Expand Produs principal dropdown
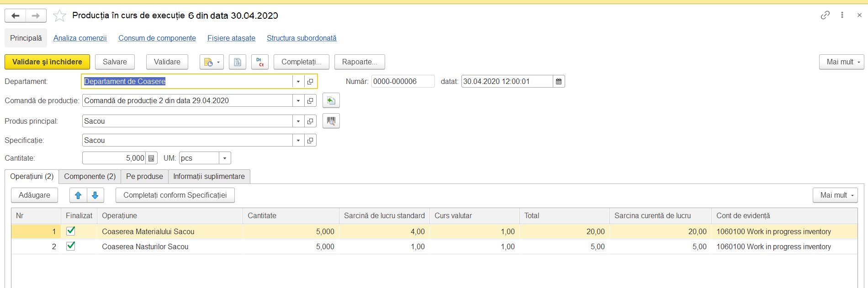Image resolution: width=868 pixels, height=288 pixels. (x=298, y=121)
